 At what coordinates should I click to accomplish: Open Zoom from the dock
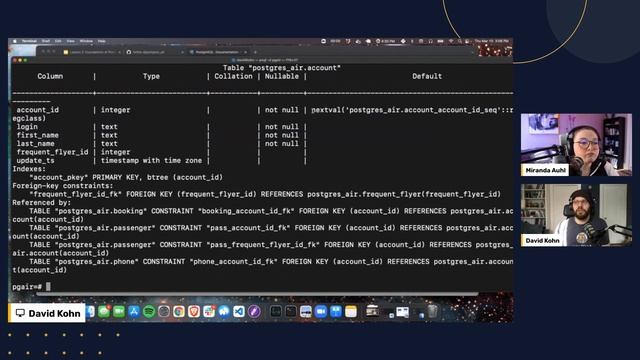[x=321, y=312]
